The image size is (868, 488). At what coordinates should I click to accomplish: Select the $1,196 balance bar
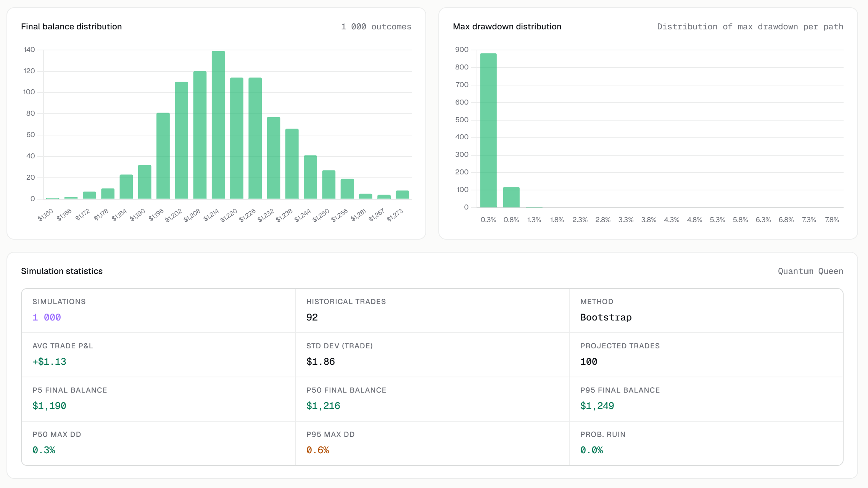pyautogui.click(x=163, y=156)
